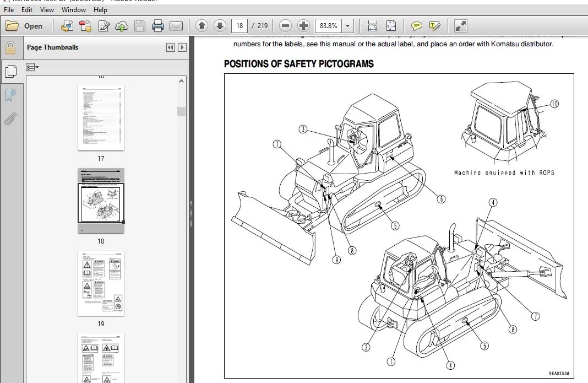Image resolution: width=588 pixels, height=383 pixels.
Task: Click the Fit One Full Page icon
Action: (391, 25)
